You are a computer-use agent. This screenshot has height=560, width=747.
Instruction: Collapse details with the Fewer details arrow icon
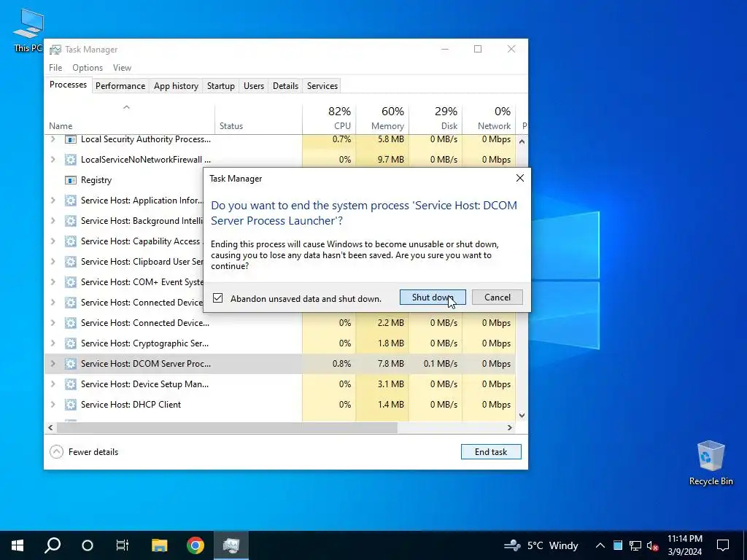(x=56, y=451)
